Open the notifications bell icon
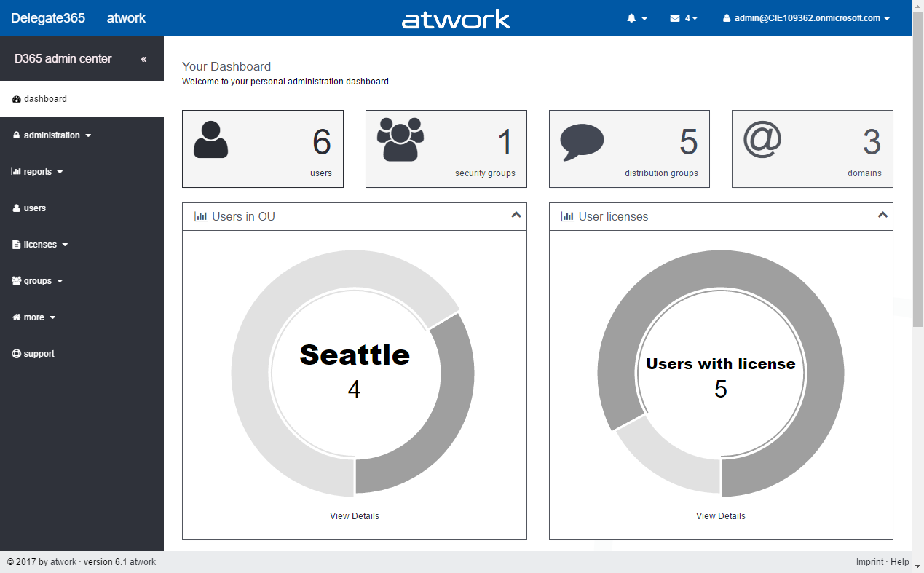This screenshot has width=924, height=573. tap(631, 18)
